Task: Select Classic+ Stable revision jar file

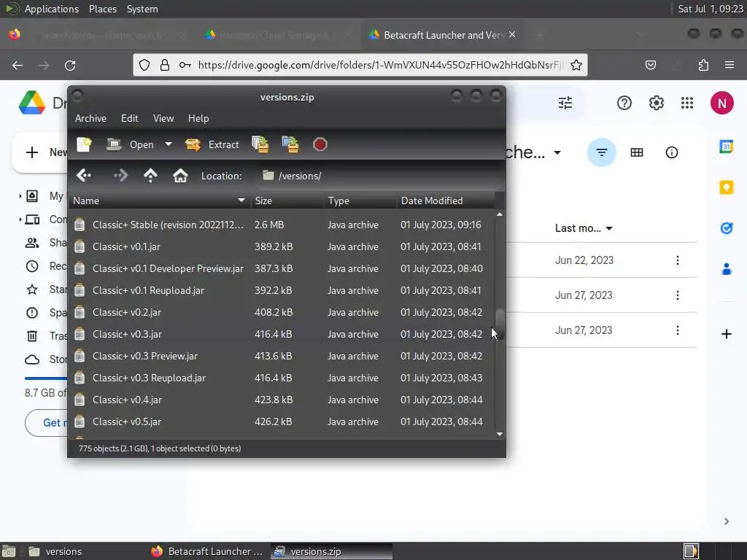Action: 282,225
